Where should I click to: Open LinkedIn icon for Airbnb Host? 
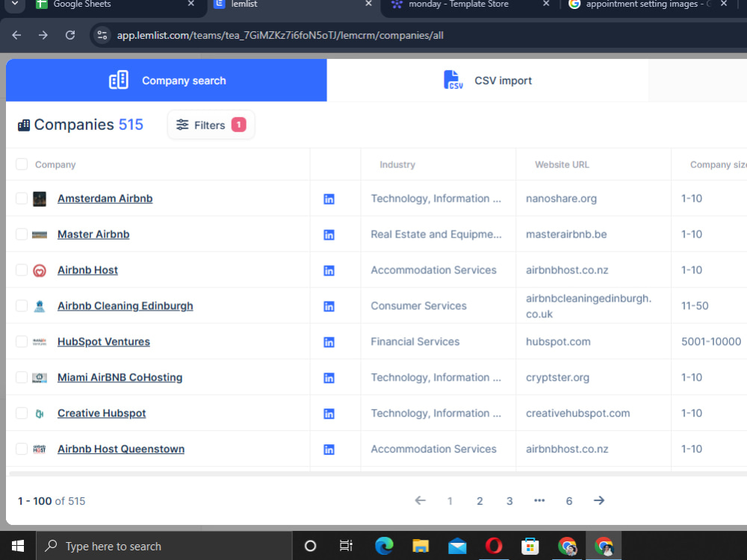(x=329, y=270)
